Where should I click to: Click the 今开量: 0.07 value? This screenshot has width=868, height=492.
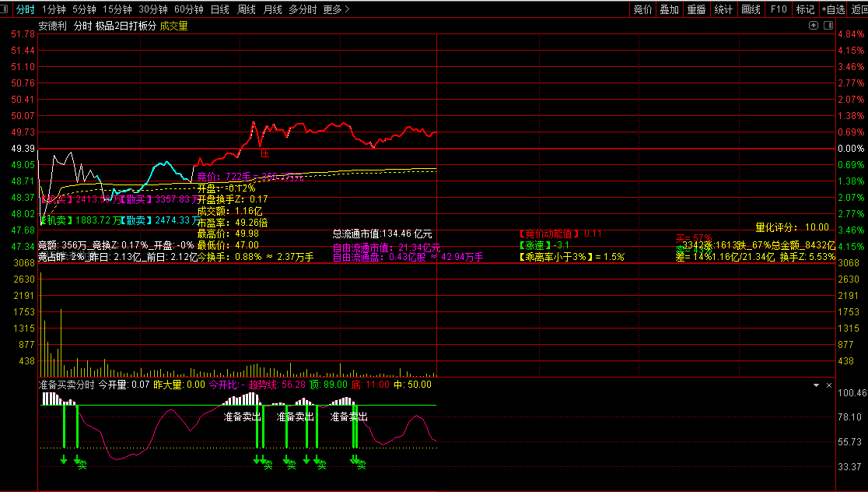pos(124,385)
